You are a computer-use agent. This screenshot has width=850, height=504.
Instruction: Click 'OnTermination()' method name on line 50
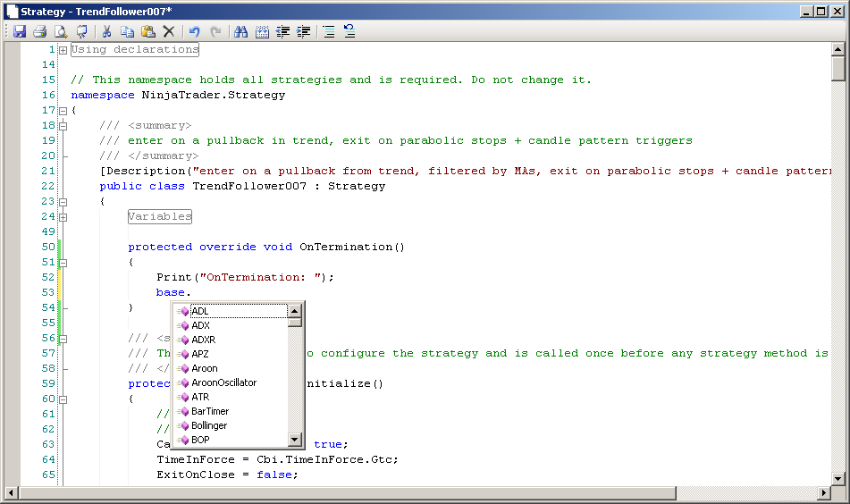pyautogui.click(x=352, y=248)
